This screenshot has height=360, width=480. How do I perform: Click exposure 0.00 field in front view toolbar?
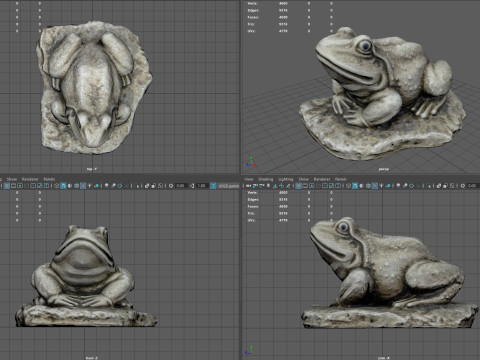click(180, 186)
